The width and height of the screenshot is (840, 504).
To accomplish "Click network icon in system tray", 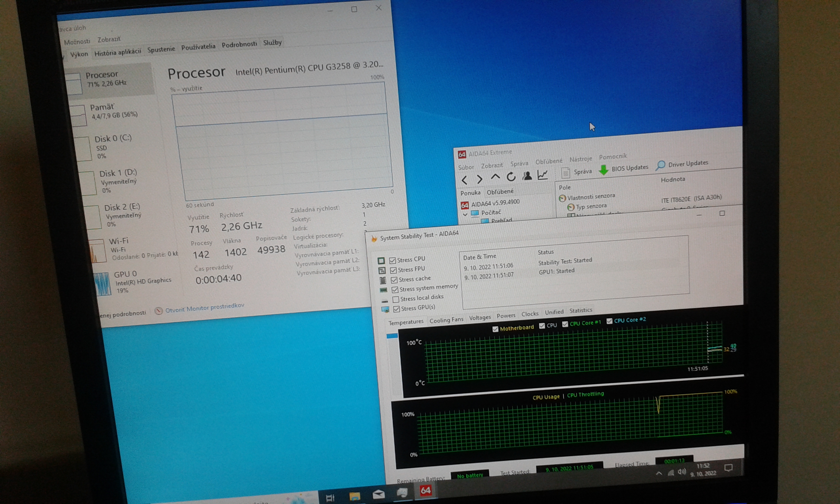I will [x=670, y=473].
